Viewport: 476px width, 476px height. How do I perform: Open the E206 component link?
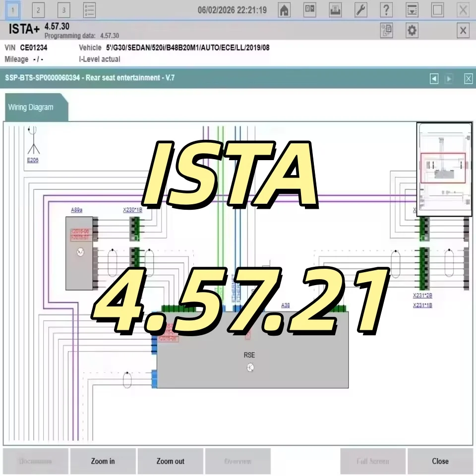[33, 160]
